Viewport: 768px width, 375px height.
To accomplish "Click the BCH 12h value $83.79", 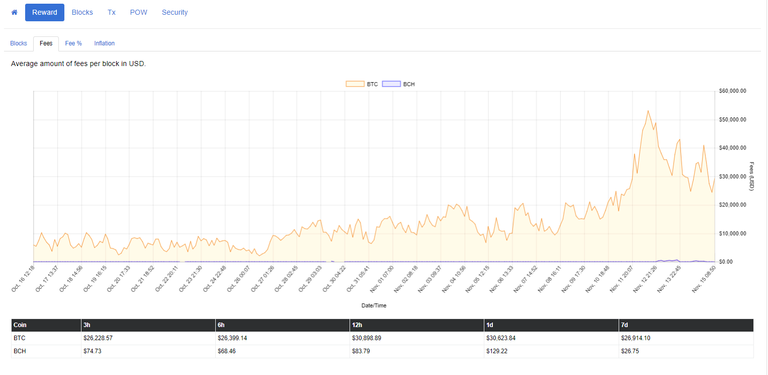I will pyautogui.click(x=360, y=352).
